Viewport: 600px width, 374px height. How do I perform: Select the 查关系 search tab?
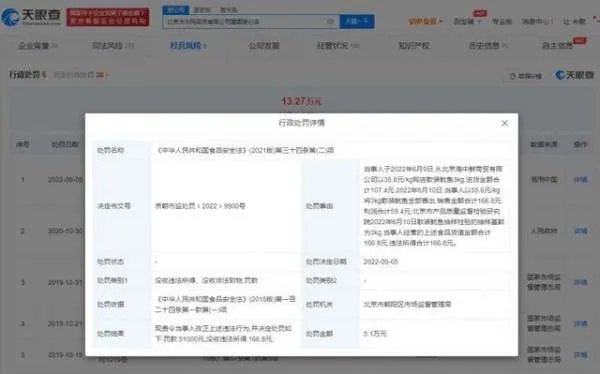coord(228,10)
